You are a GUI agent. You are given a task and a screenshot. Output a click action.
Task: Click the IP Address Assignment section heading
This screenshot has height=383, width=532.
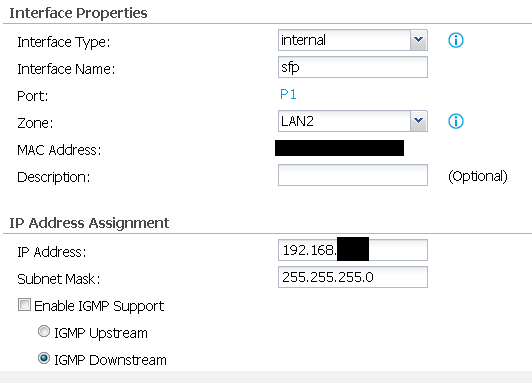(x=89, y=223)
